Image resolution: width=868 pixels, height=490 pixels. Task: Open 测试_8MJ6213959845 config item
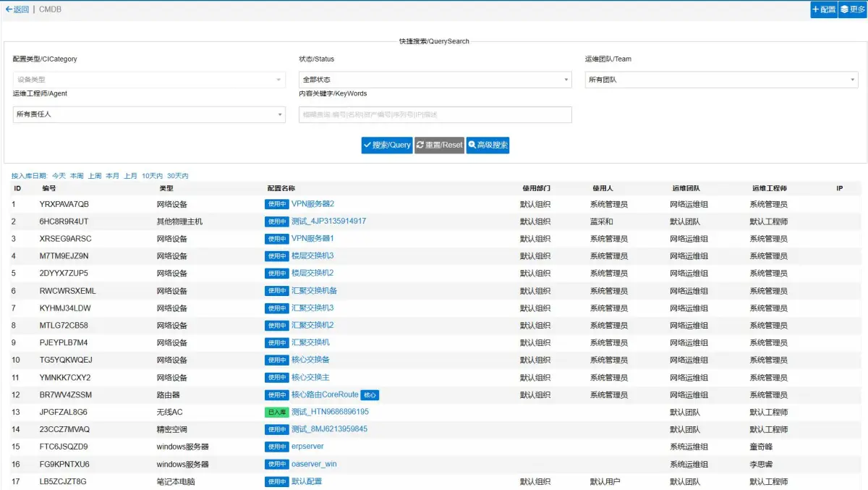point(329,430)
